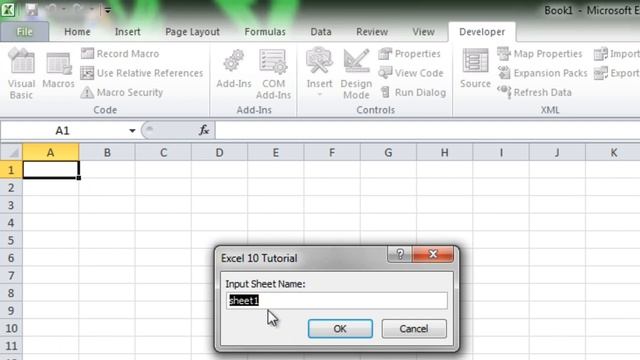Click Export XML data

[617, 73]
